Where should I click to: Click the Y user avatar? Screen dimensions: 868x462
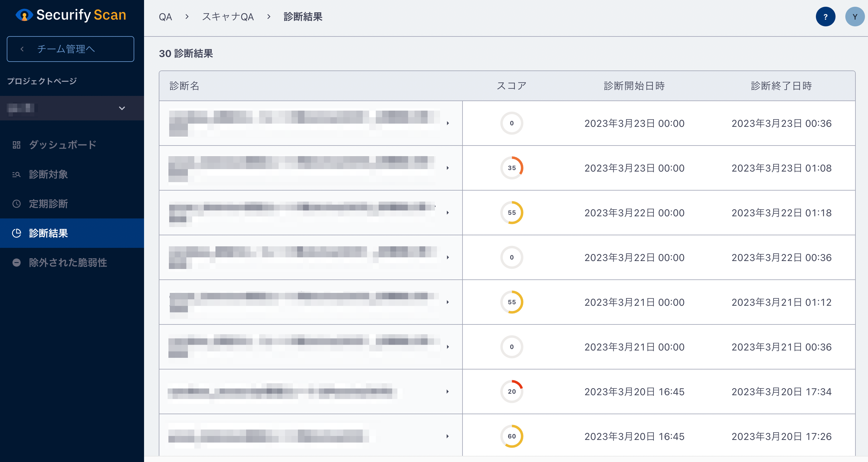point(855,17)
